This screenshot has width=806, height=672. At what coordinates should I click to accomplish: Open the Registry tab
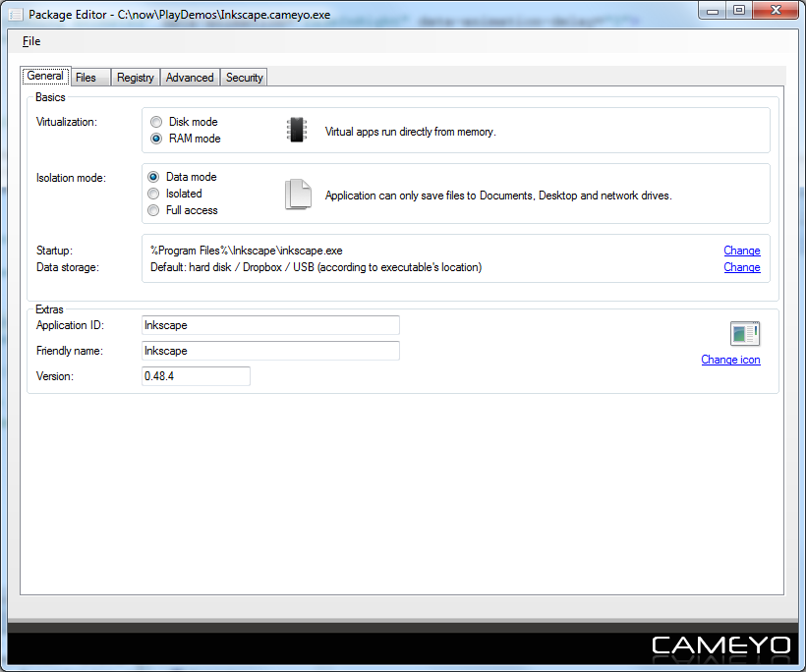[x=136, y=78]
